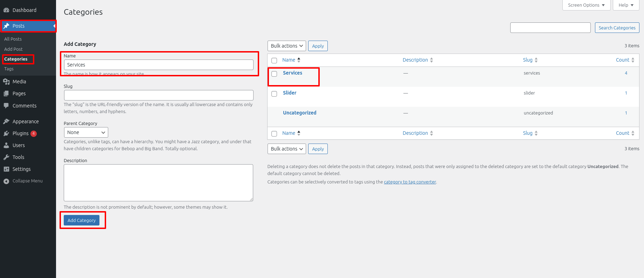
Task: Click the Plugins plug icon
Action: 6,133
